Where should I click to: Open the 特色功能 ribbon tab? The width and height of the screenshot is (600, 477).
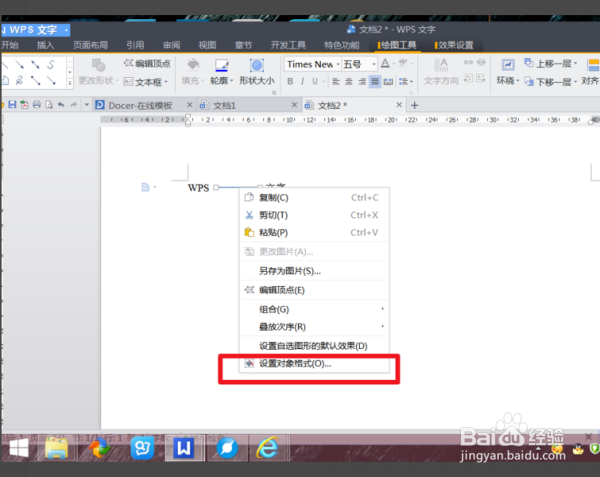[x=342, y=45]
